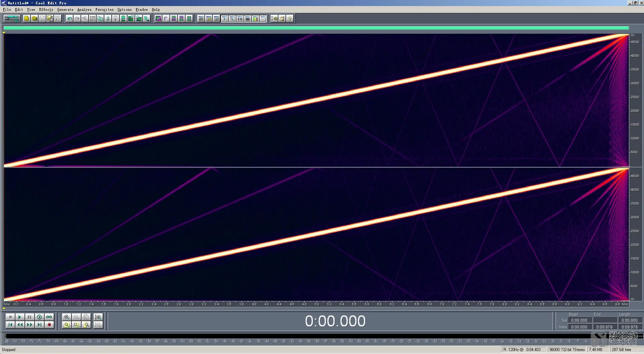
Task: Click the 45000 Hz label on upper frequency scale
Action: (635, 42)
